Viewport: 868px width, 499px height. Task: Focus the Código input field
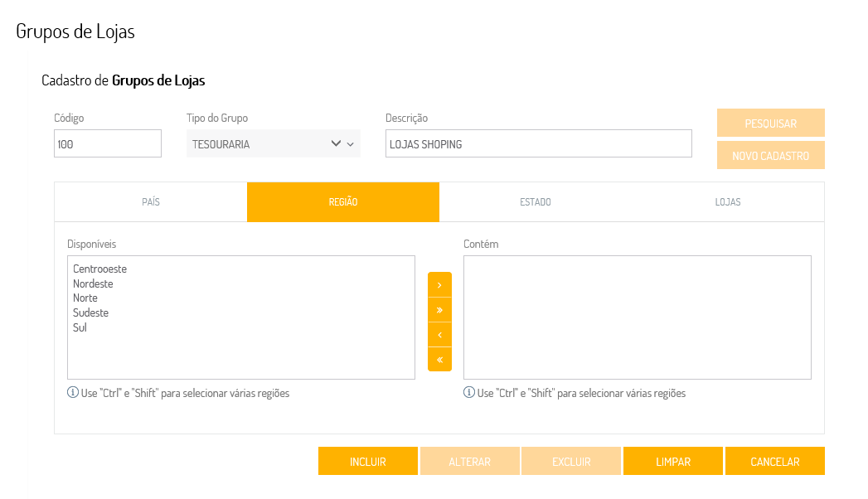tap(108, 143)
